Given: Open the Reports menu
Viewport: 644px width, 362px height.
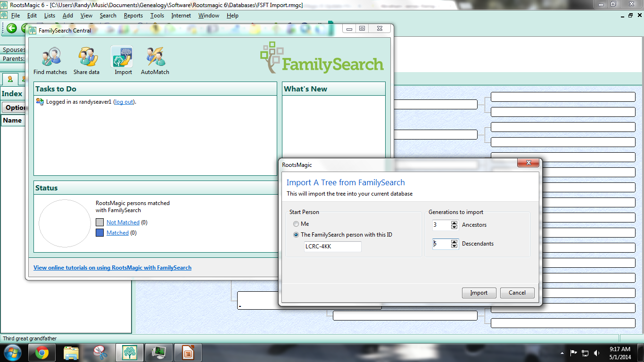Looking at the screenshot, I should [133, 16].
